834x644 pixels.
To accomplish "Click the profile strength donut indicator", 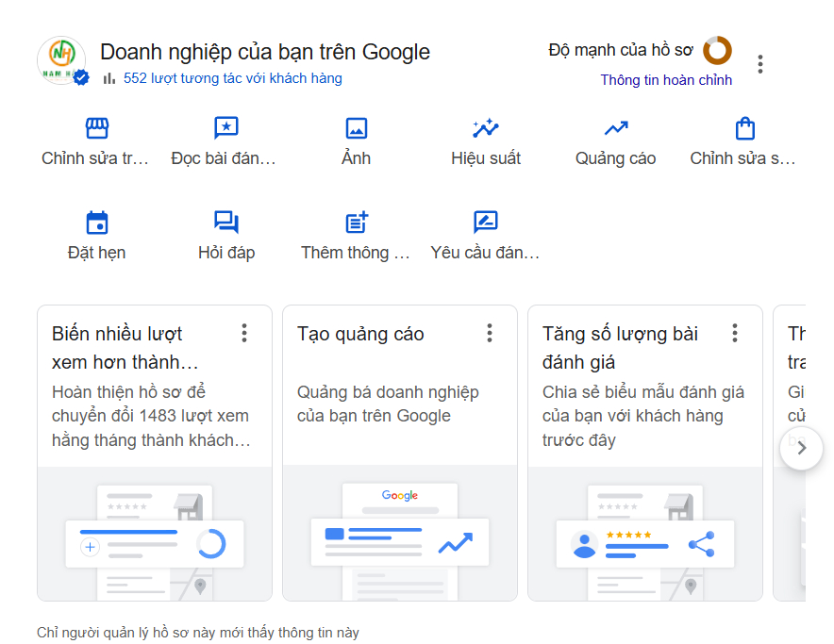I will pos(717,51).
